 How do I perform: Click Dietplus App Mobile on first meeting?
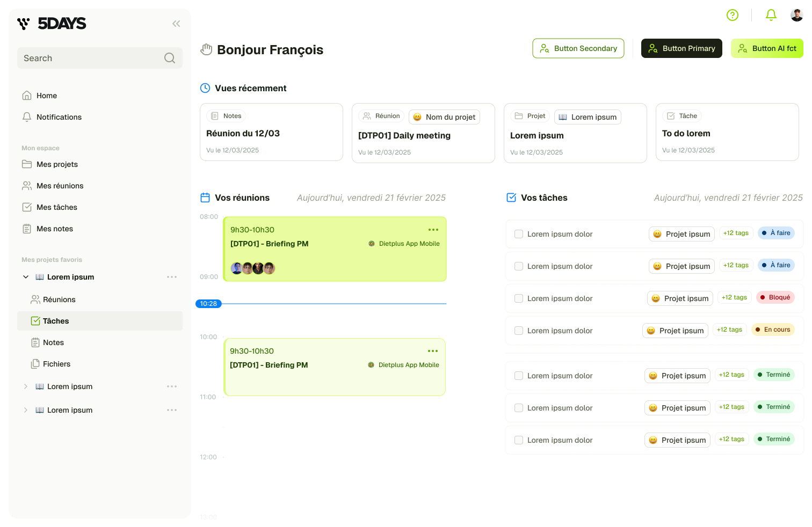(x=404, y=244)
